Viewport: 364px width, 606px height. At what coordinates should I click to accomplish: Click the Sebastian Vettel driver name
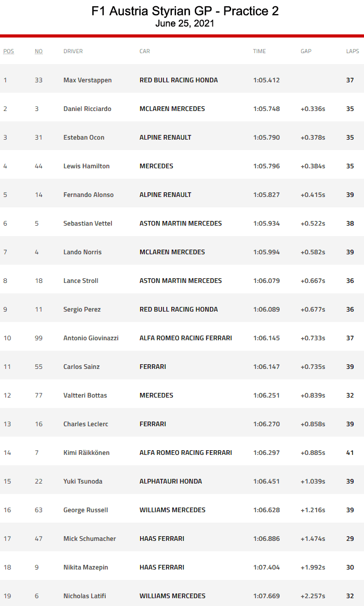[88, 224]
